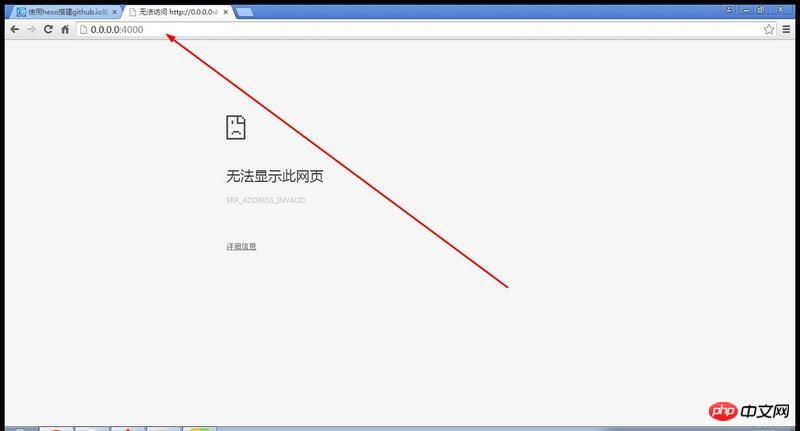Click the user profile button in title bar
This screenshot has height=431, width=800.
[x=729, y=10]
